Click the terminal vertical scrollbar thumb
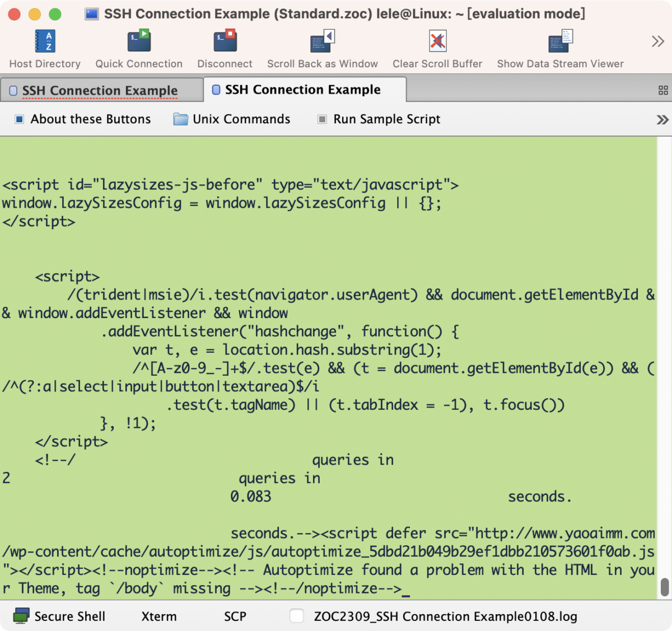 pos(665,587)
